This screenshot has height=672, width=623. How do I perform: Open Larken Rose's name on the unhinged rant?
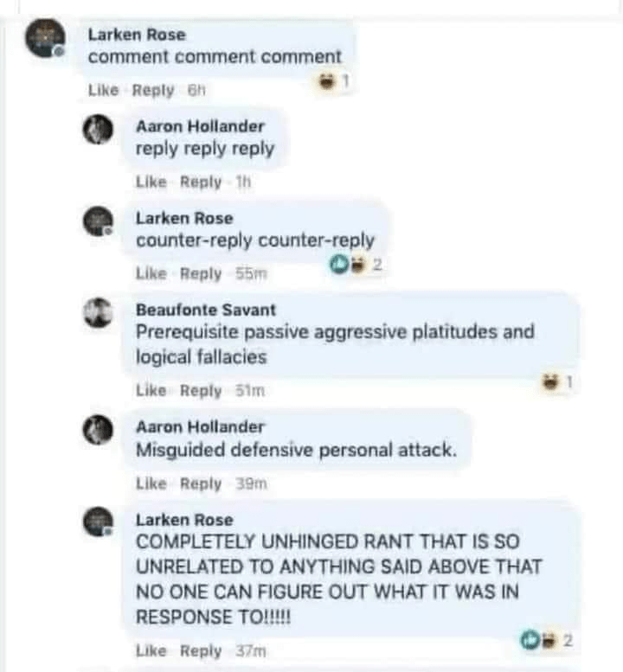[x=184, y=520]
